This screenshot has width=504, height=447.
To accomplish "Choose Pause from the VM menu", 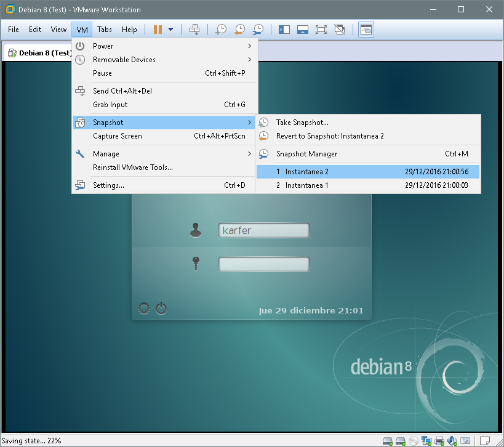I will 164,73.
